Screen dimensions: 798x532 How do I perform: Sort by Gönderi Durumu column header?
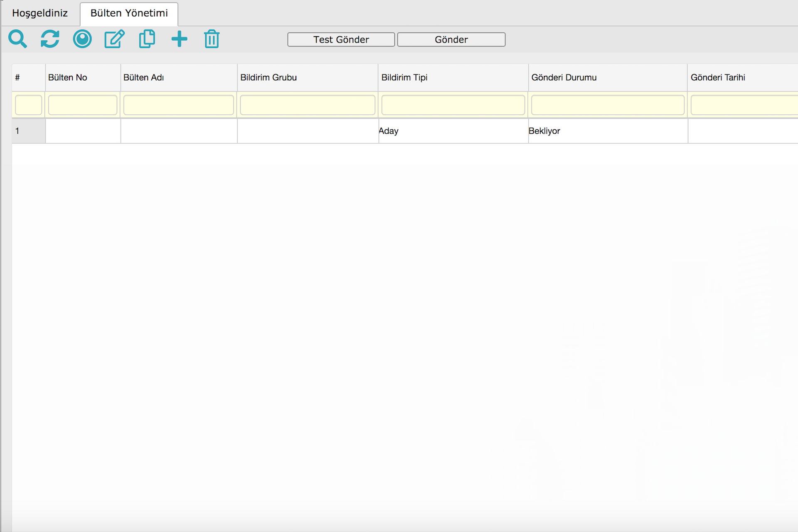[x=564, y=78]
